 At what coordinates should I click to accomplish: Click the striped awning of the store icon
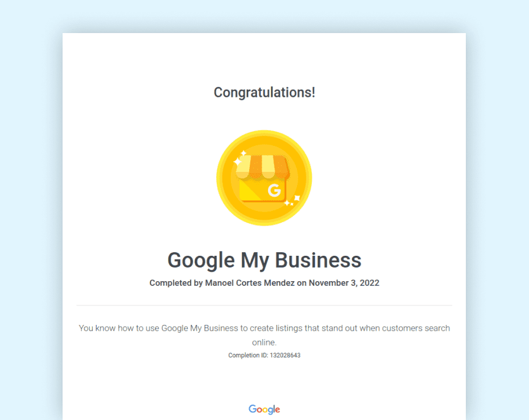[262, 166]
